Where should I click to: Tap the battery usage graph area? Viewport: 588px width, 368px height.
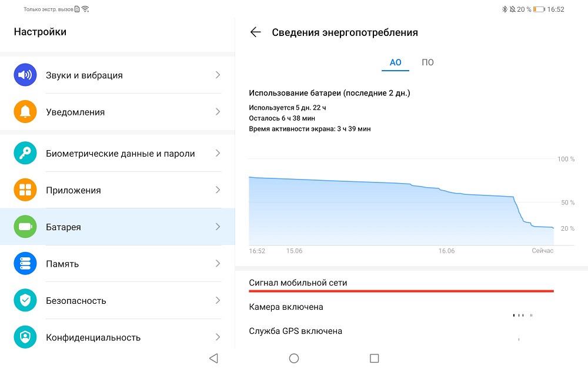(401, 210)
